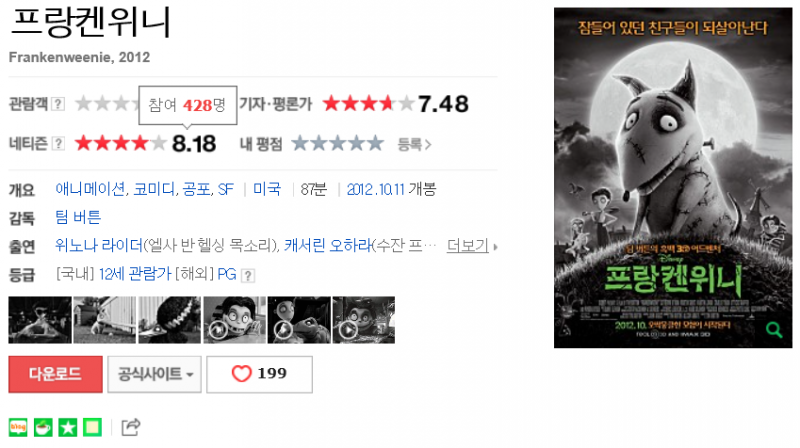
Task: Open the 공식사이트 dropdown
Action: tap(155, 374)
